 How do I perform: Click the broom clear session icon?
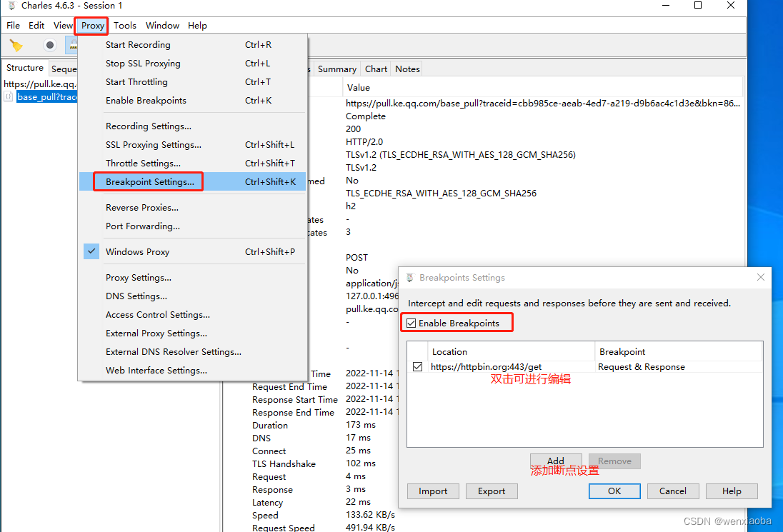16,46
